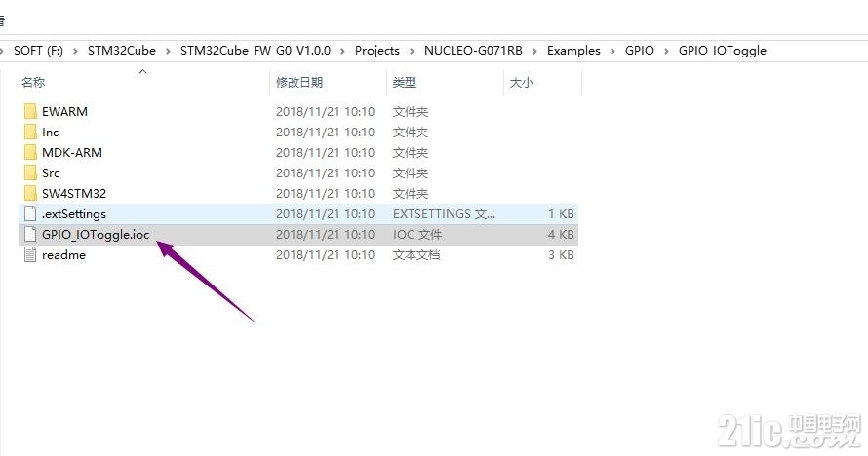This screenshot has height=456, width=868.
Task: Sort by the 修改日期 column header
Action: (299, 83)
